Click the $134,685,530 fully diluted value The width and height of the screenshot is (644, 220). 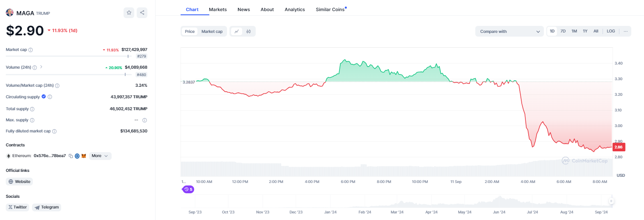pos(134,131)
